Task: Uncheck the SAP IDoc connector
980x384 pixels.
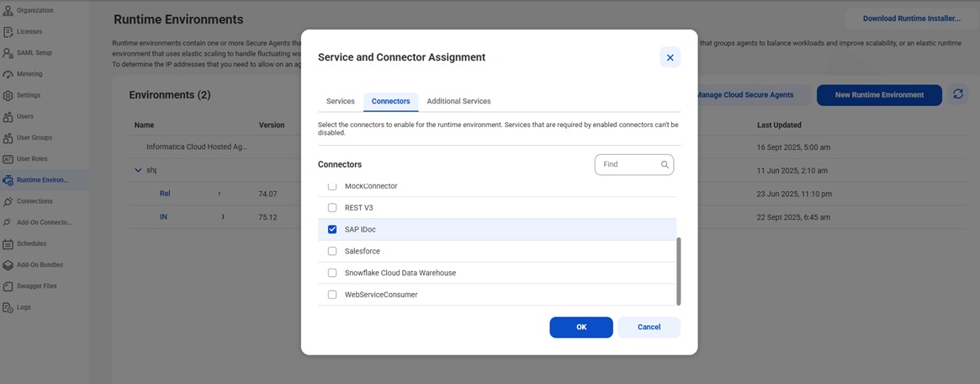Action: click(332, 230)
